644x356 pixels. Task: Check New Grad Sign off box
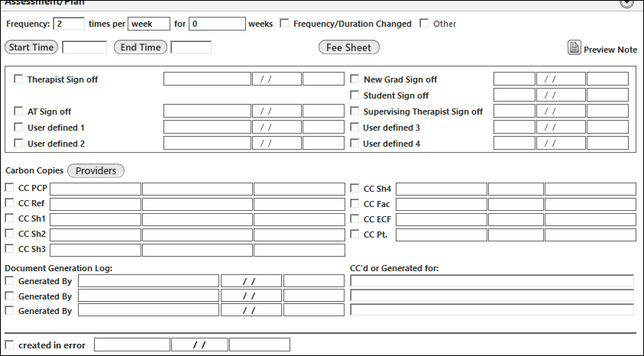click(354, 79)
